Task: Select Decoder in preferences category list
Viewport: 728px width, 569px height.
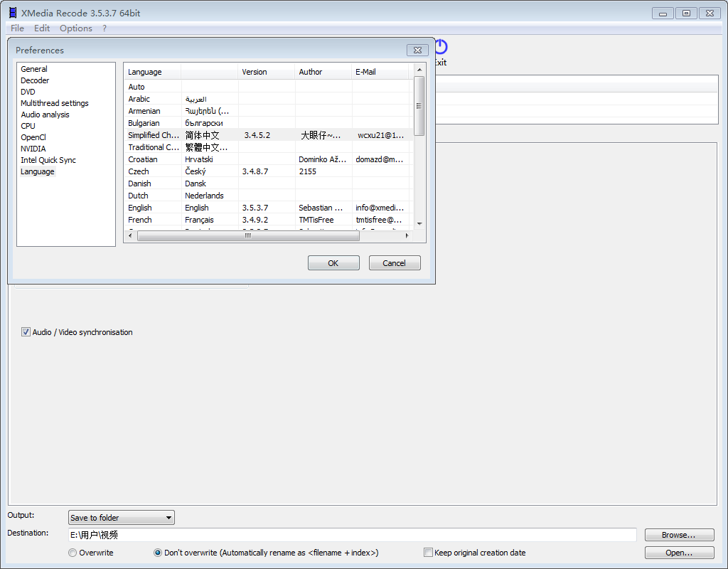Action: (35, 80)
